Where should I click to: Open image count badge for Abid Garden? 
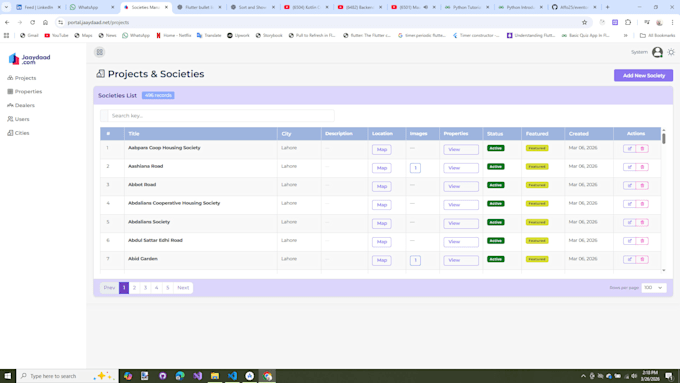[415, 260]
